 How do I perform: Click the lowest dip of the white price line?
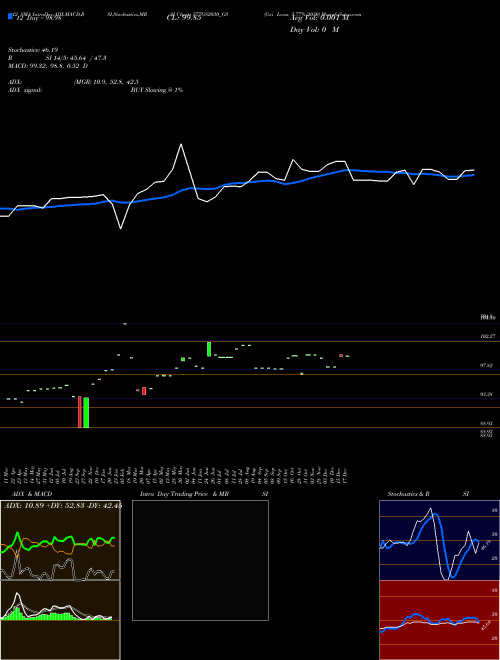pyautogui.click(x=121, y=228)
